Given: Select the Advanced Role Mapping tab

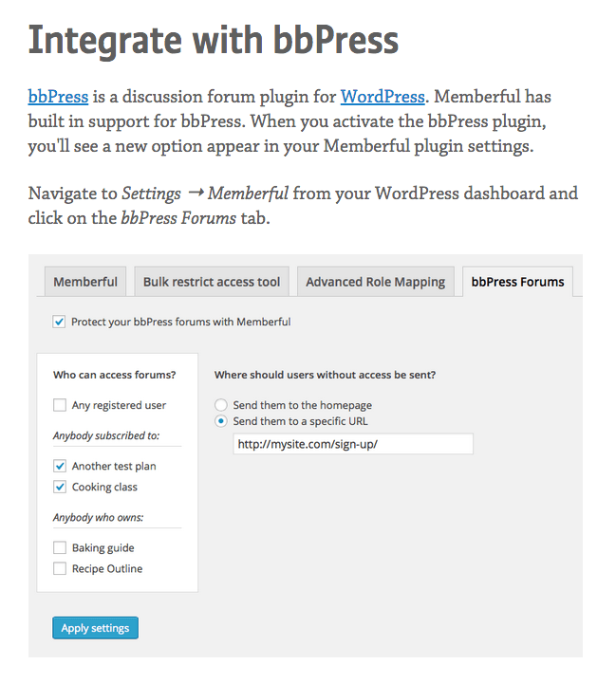Looking at the screenshot, I should (x=375, y=282).
